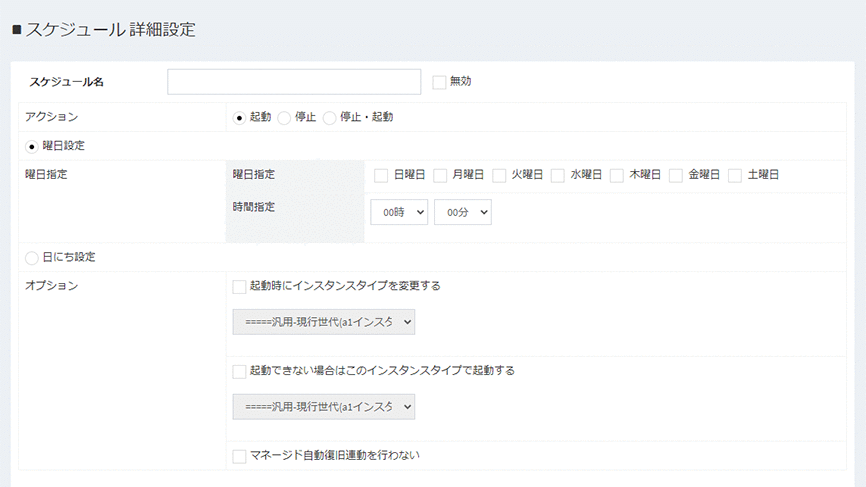866x487 pixels.
Task: Select the 停止・起動 radio button
Action: [330, 118]
